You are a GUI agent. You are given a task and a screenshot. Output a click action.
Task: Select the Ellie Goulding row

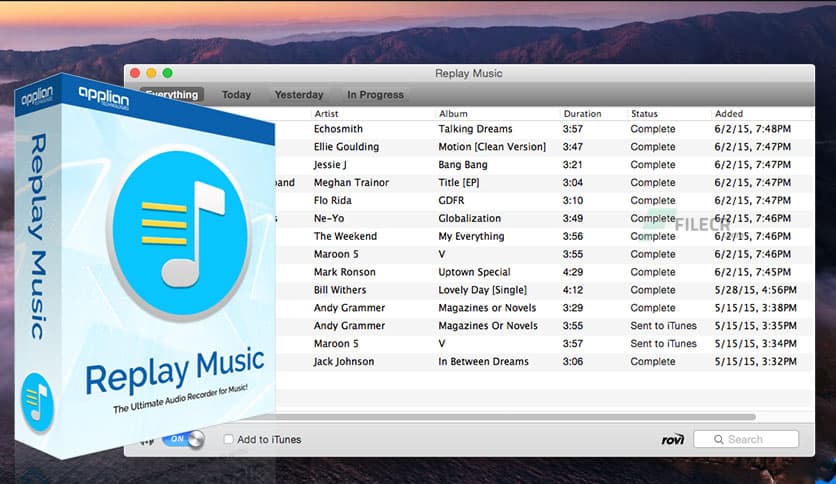point(544,147)
